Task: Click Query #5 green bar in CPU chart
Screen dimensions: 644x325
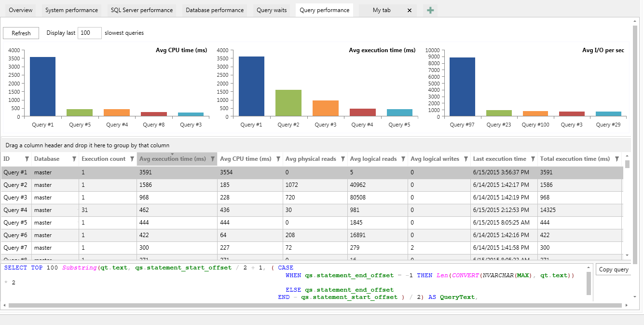Action: pos(80,113)
